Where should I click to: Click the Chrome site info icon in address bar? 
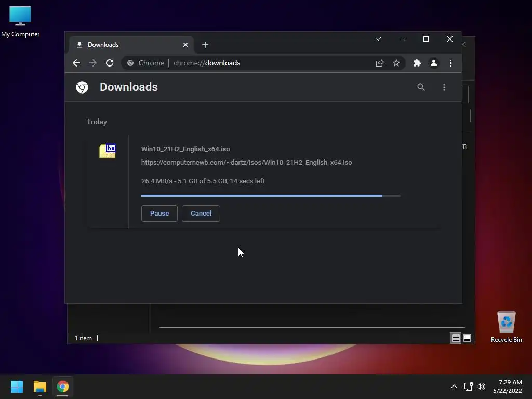(130, 63)
